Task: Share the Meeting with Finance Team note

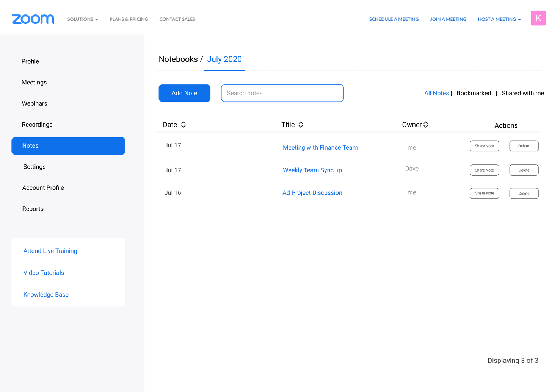Action: (485, 146)
